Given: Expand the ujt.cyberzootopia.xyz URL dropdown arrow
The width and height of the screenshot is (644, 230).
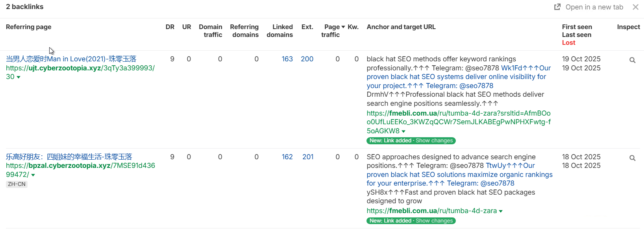Looking at the screenshot, I should (x=19, y=77).
